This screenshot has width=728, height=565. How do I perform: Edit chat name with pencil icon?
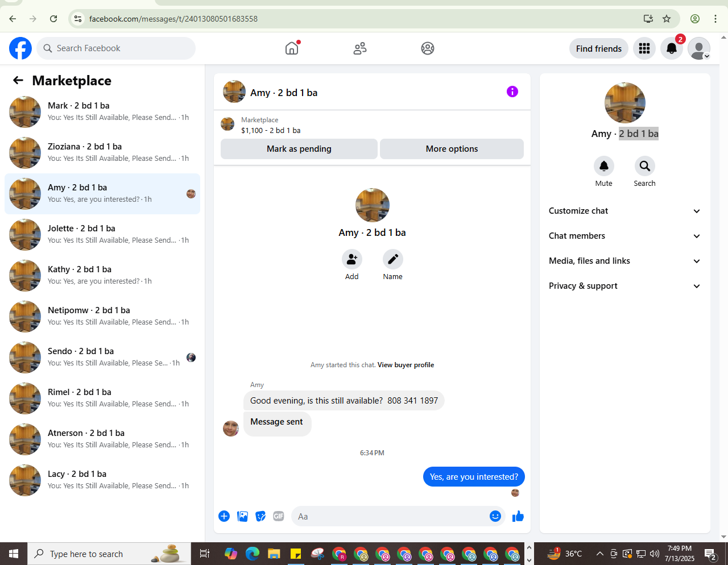point(393,259)
